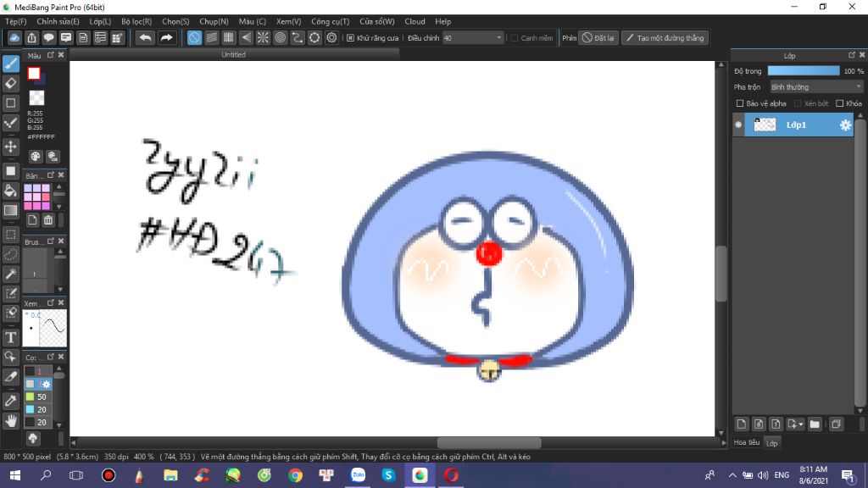Toggle the Khử răng cưa checkbox
The width and height of the screenshot is (868, 488).
tap(350, 37)
